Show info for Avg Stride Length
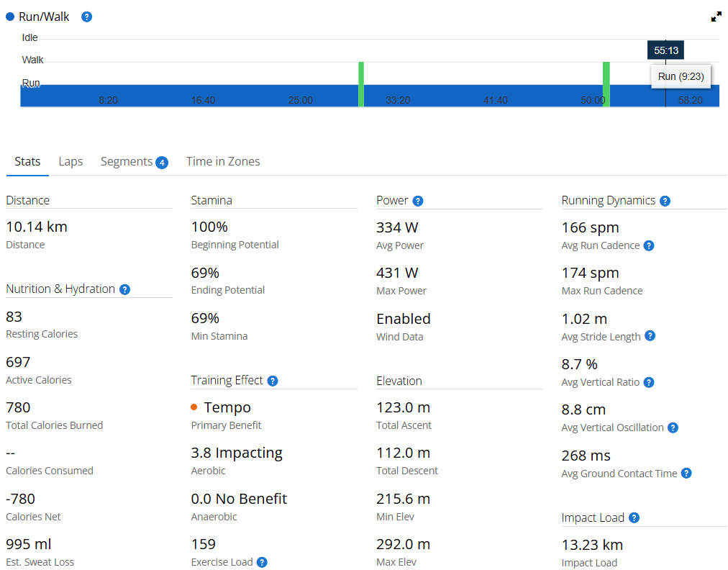 pos(650,336)
